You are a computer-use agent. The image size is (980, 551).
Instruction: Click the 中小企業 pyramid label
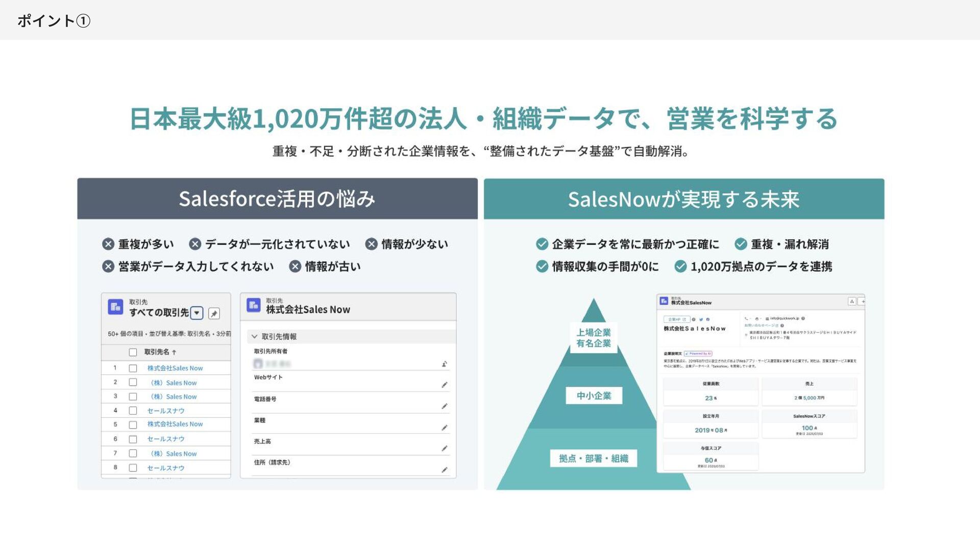click(594, 396)
